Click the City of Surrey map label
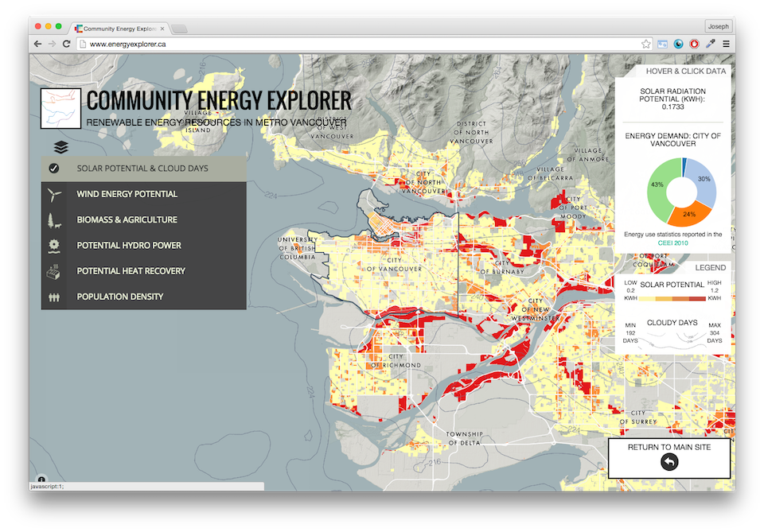The image size is (764, 532). 638,417
